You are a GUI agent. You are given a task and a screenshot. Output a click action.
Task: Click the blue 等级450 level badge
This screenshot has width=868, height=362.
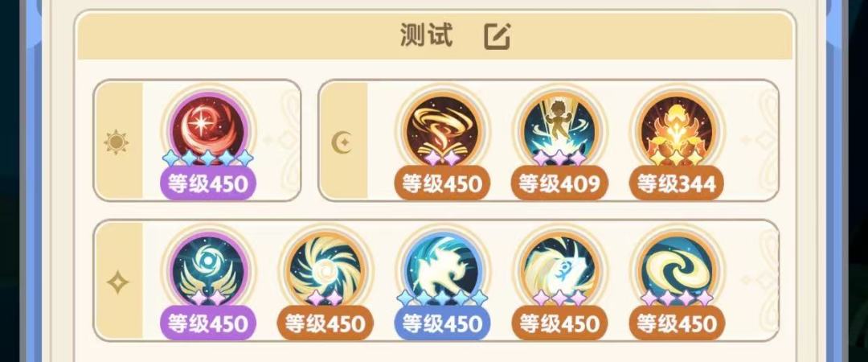[x=443, y=323]
